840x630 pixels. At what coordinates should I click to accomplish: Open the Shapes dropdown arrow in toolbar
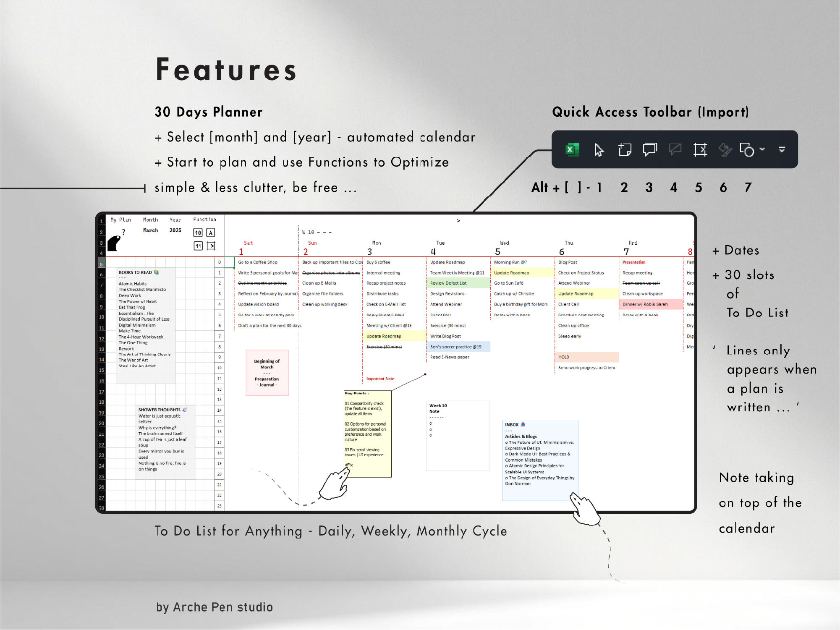coord(763,149)
